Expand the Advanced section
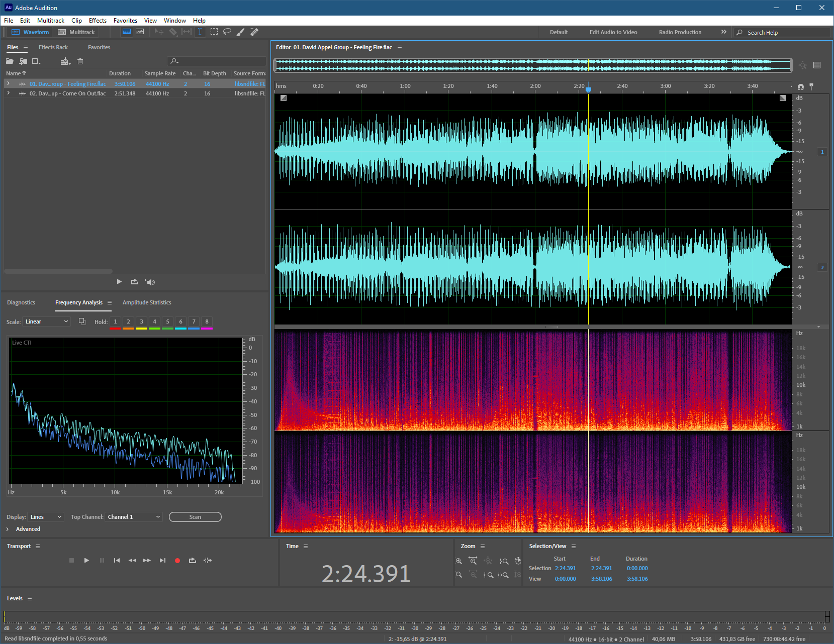Screen dimensions: 834x644 tap(8, 529)
